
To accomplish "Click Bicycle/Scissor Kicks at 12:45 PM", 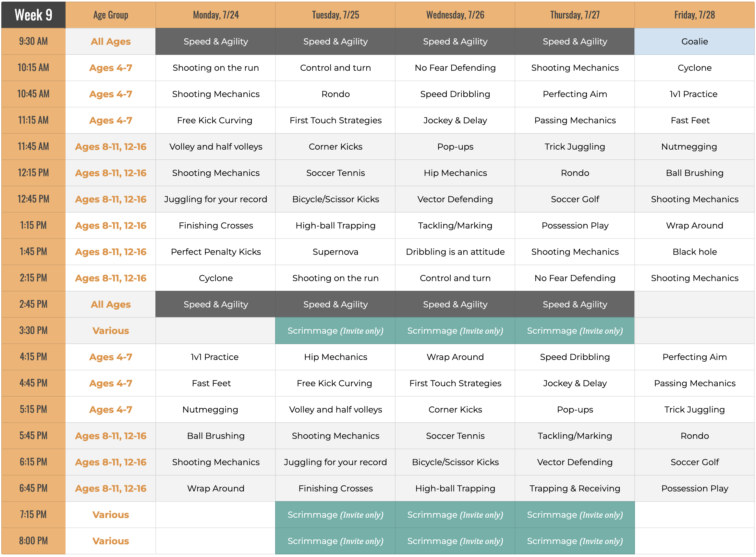I will pos(335,199).
